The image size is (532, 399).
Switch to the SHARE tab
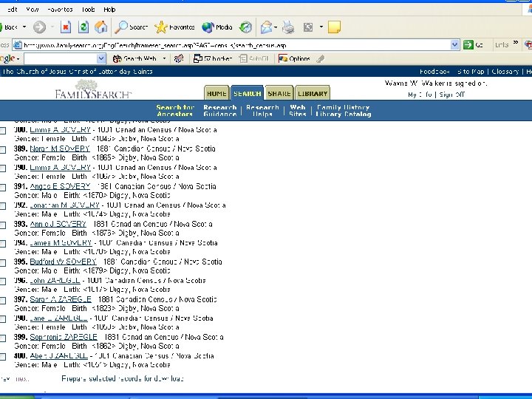(x=279, y=93)
